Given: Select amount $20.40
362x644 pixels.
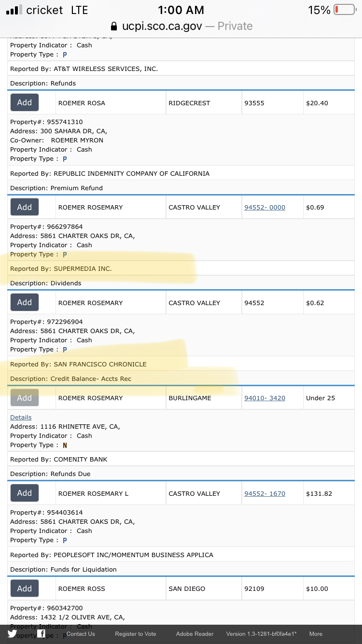Looking at the screenshot, I should click(317, 103).
